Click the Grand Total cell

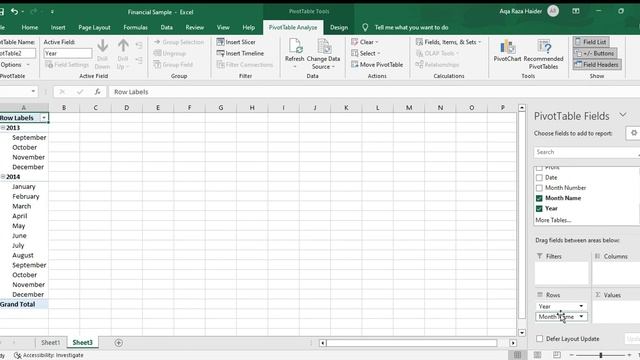(24, 304)
